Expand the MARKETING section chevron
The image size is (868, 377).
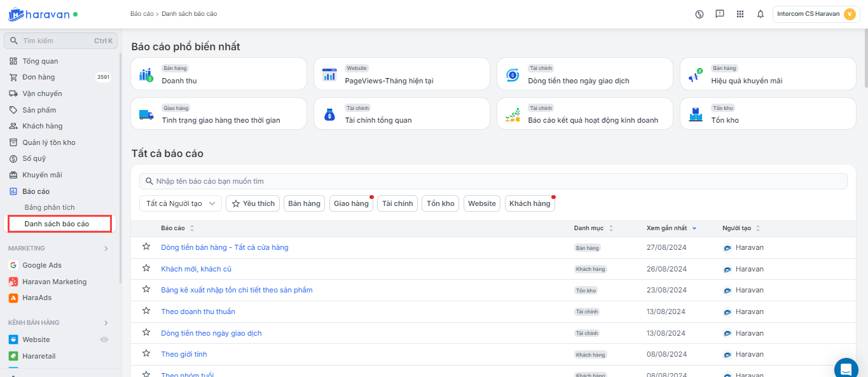coord(106,249)
